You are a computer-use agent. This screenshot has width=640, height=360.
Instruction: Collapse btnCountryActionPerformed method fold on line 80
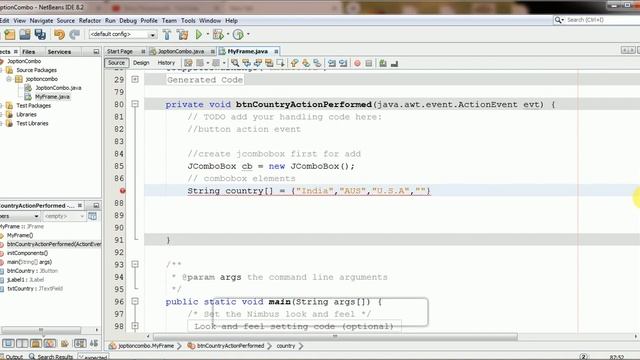click(135, 104)
